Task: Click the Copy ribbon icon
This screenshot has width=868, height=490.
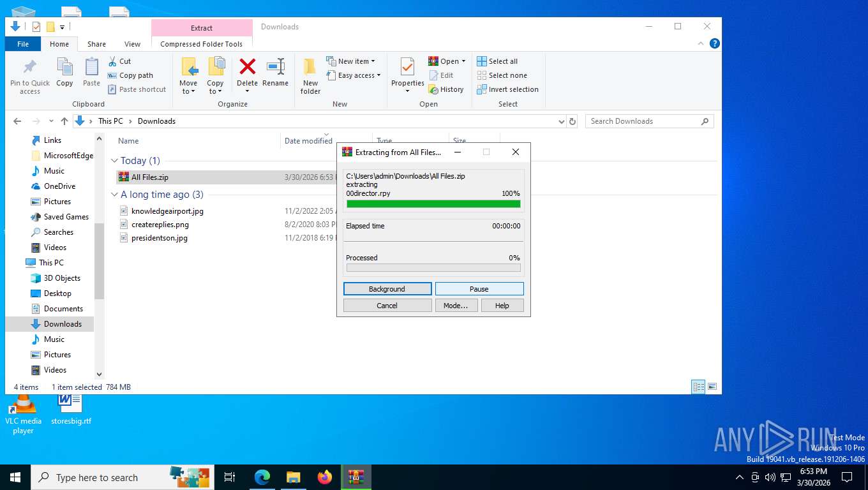Action: pyautogui.click(x=64, y=66)
